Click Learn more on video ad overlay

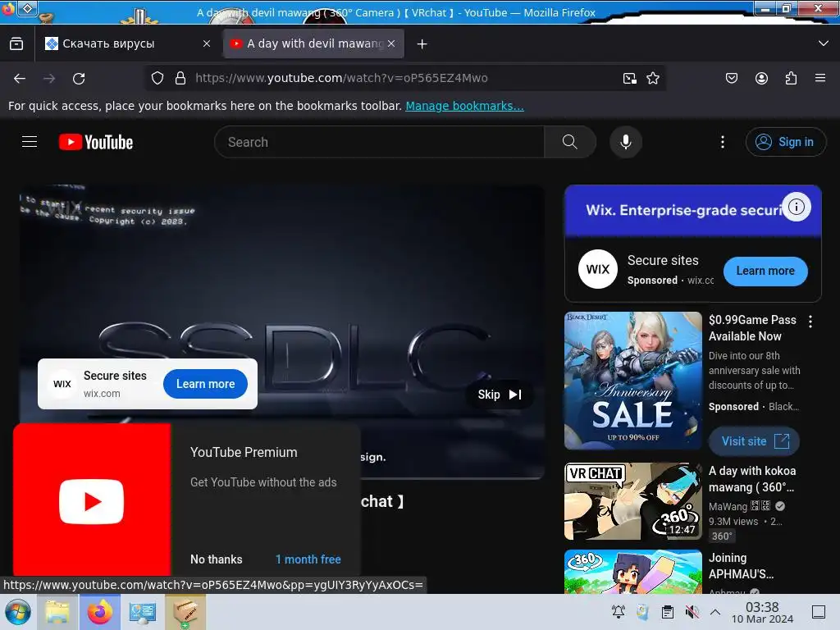(205, 384)
